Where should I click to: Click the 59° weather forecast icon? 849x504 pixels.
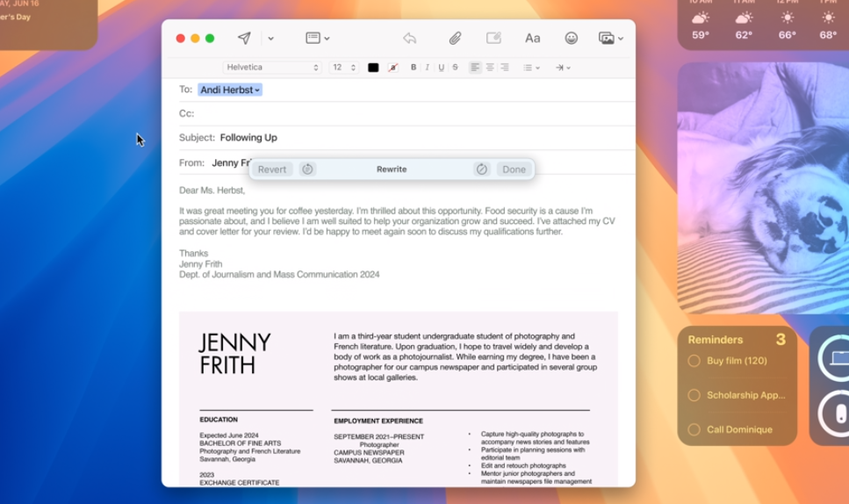click(x=700, y=18)
